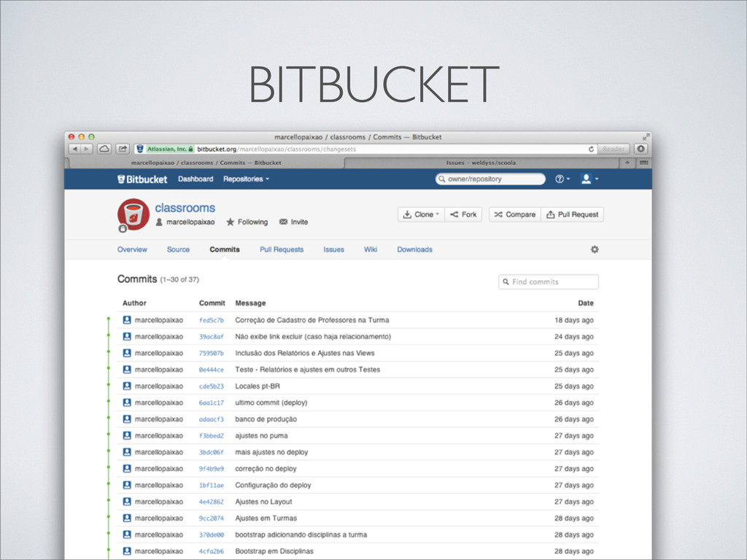Click the classrooms repository avatar image

point(133,215)
